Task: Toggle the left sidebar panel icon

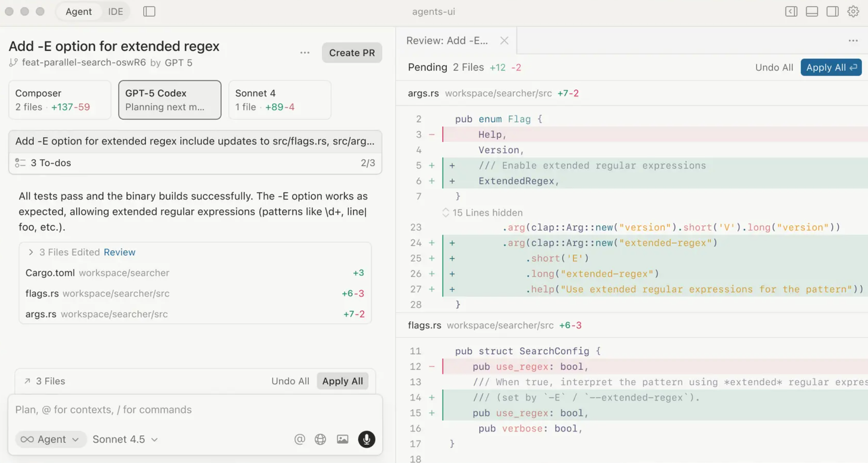Action: tap(149, 12)
